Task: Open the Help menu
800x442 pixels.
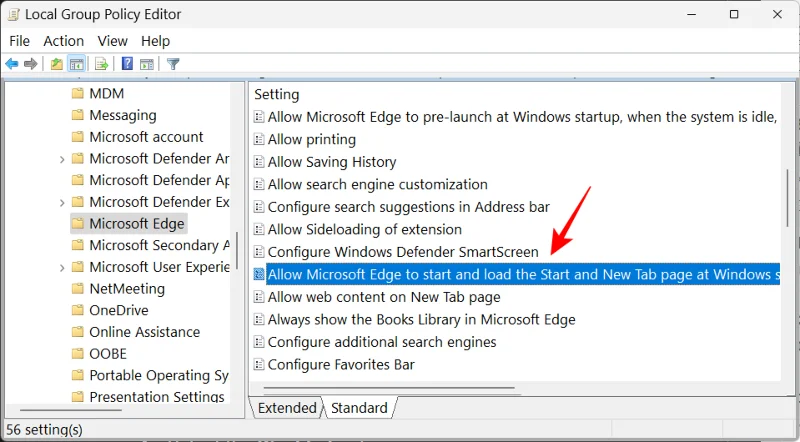Action: point(156,41)
